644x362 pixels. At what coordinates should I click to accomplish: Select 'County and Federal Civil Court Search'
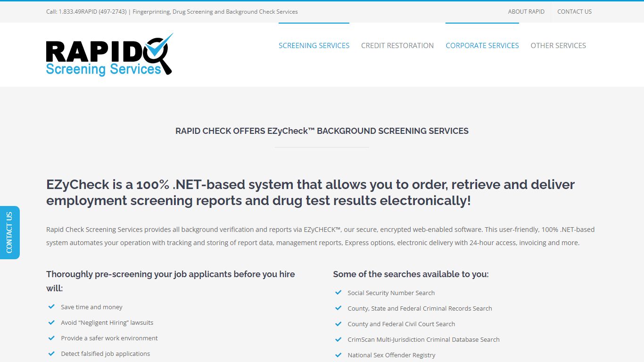pos(401,324)
